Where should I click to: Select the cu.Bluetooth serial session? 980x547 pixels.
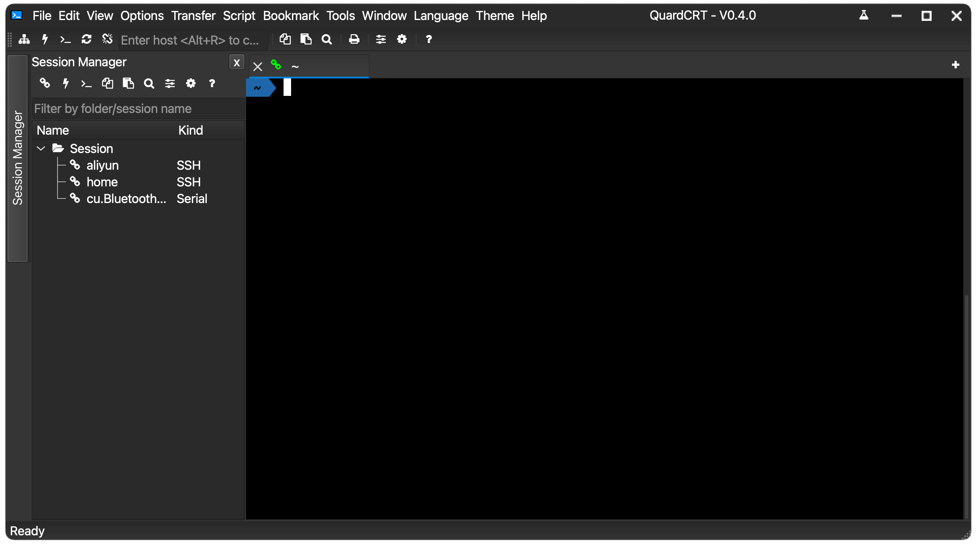[126, 199]
